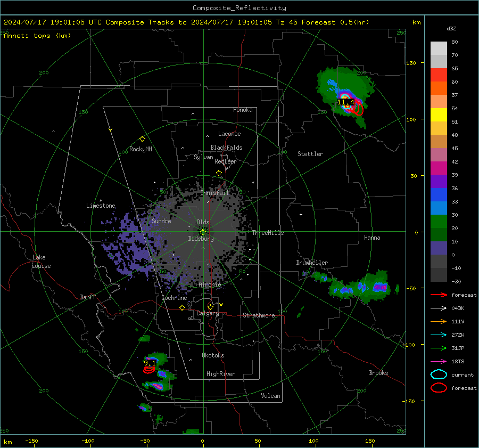Click the Annot: tops (km) annotation text

tap(37, 36)
